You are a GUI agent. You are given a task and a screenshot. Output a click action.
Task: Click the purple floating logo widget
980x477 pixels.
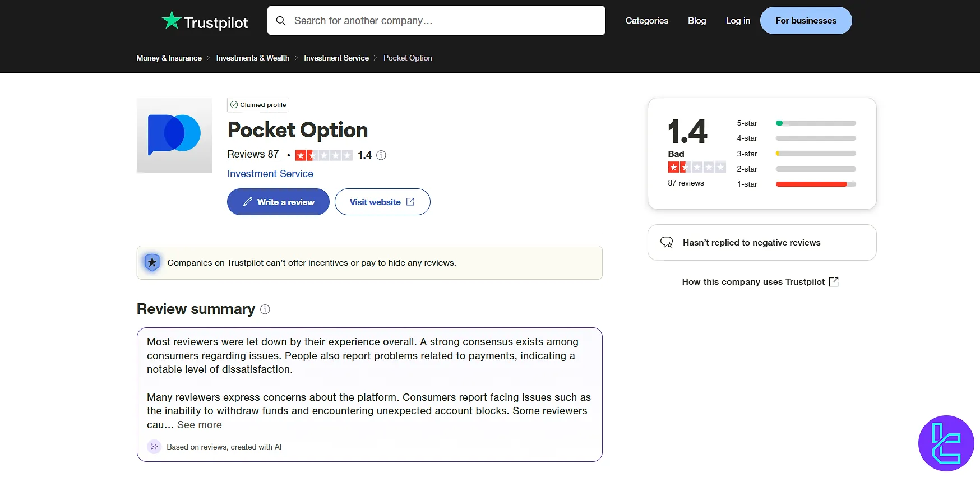click(x=946, y=443)
